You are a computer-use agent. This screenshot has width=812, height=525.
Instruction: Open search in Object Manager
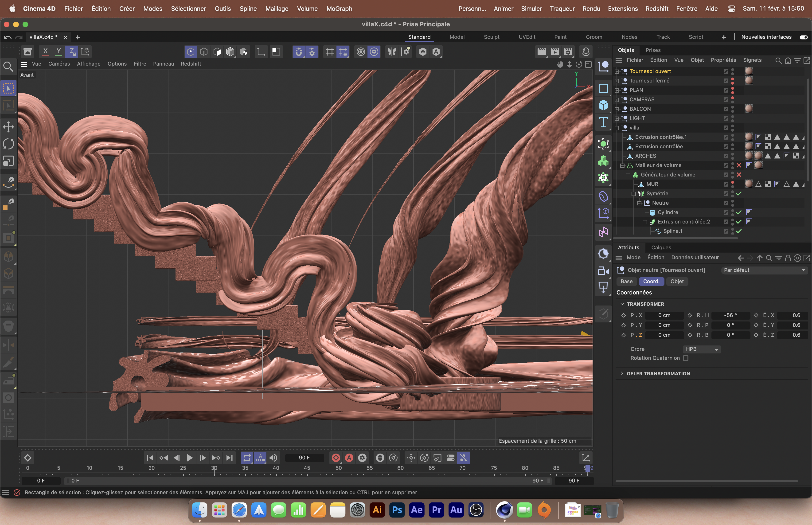coord(778,60)
